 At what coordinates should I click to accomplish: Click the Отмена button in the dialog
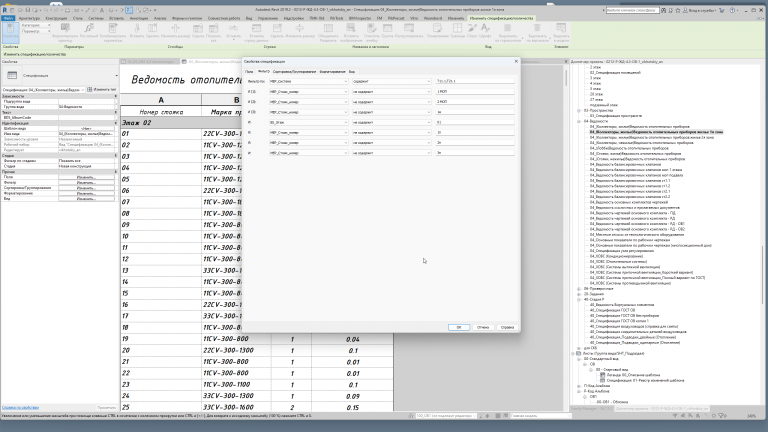point(483,327)
